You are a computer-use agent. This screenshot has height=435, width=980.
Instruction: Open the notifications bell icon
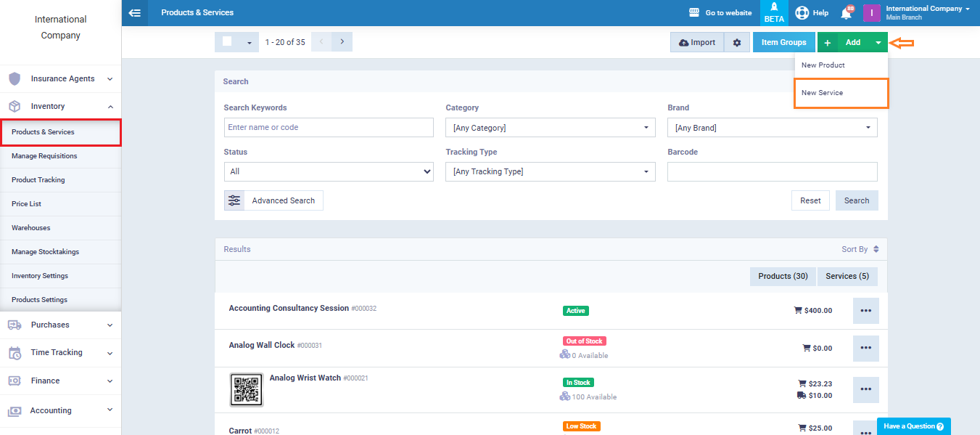pyautogui.click(x=846, y=13)
